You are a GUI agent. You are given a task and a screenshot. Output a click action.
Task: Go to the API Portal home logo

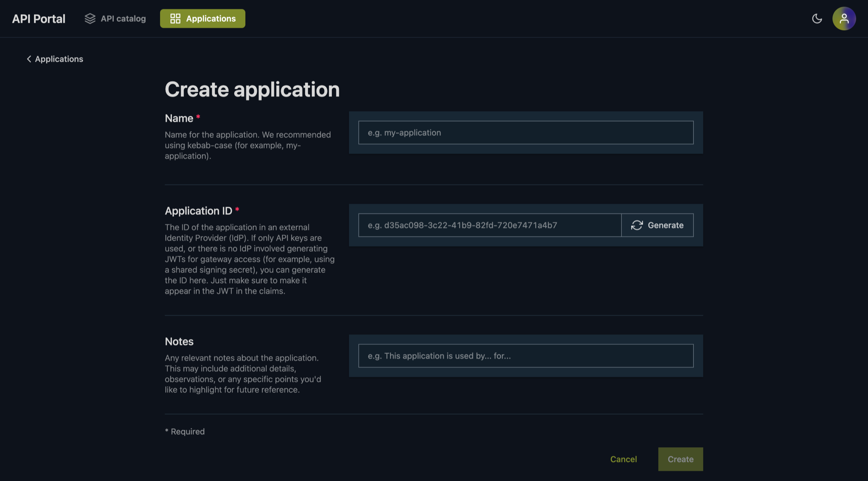coord(38,19)
